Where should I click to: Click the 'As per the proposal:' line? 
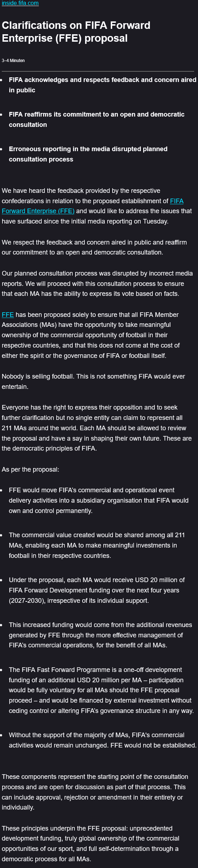(x=30, y=469)
